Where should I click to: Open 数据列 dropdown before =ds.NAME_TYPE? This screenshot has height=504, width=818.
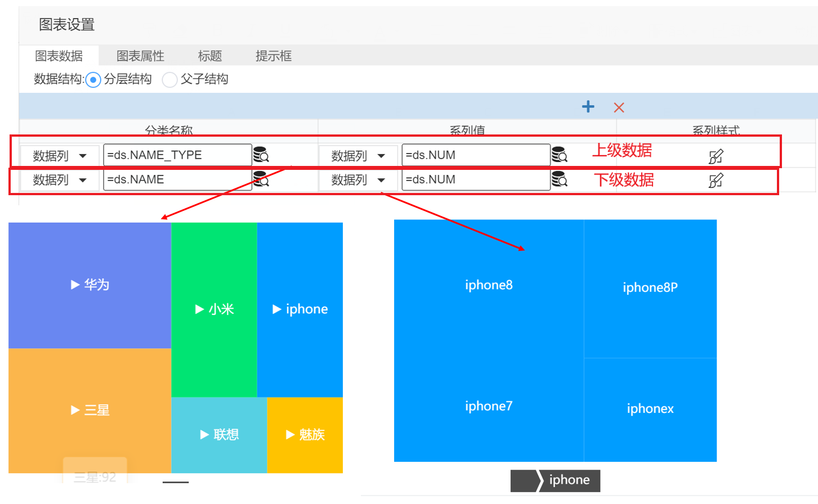[x=60, y=156]
